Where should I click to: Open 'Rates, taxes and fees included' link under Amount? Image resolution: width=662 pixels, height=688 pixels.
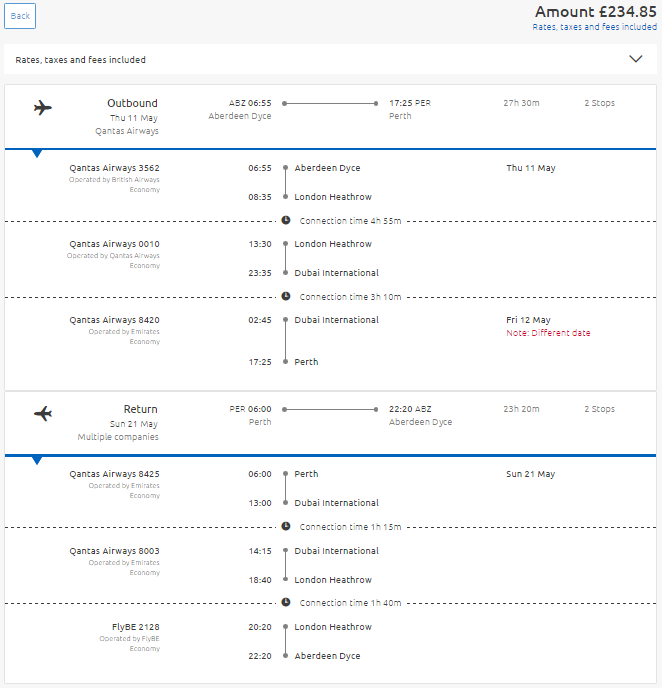click(594, 27)
